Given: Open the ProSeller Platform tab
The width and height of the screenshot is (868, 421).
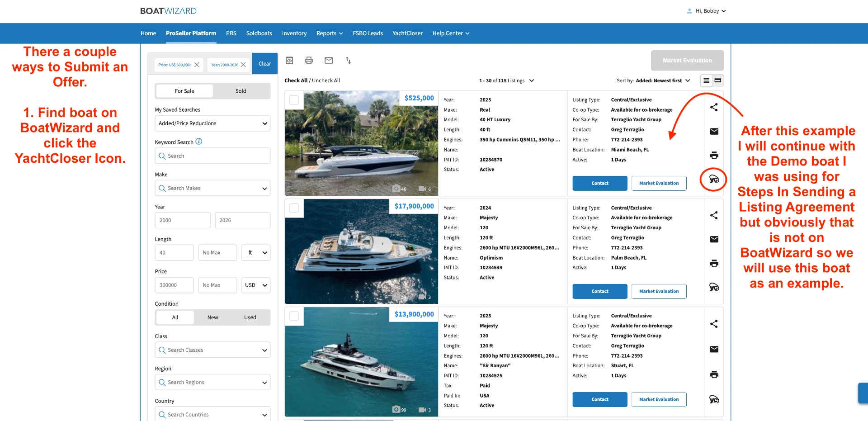Looking at the screenshot, I should [191, 33].
